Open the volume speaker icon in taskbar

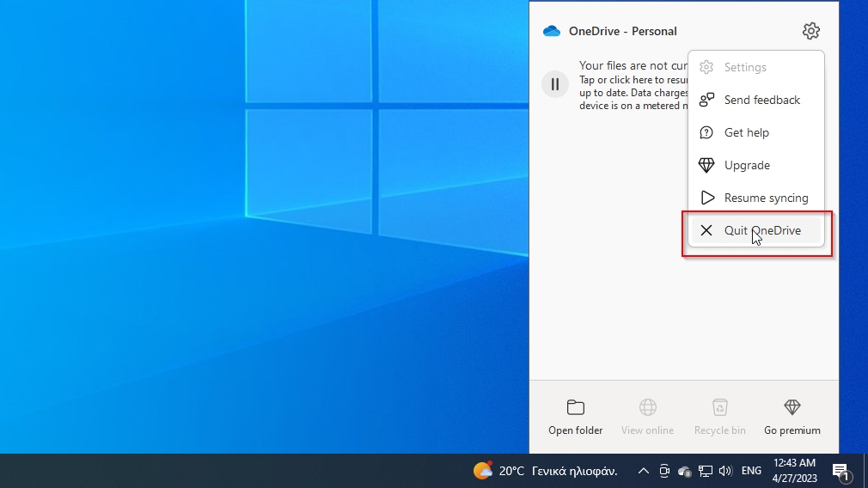pyautogui.click(x=725, y=471)
